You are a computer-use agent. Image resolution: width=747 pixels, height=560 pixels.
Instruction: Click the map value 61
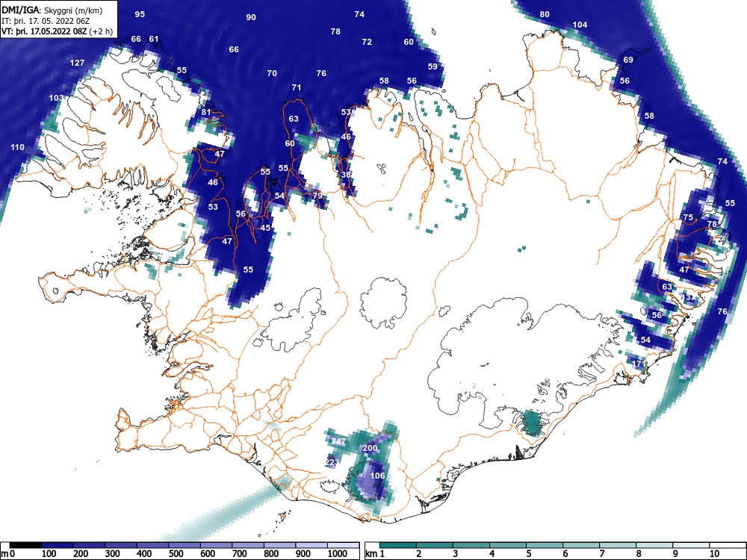pos(153,39)
